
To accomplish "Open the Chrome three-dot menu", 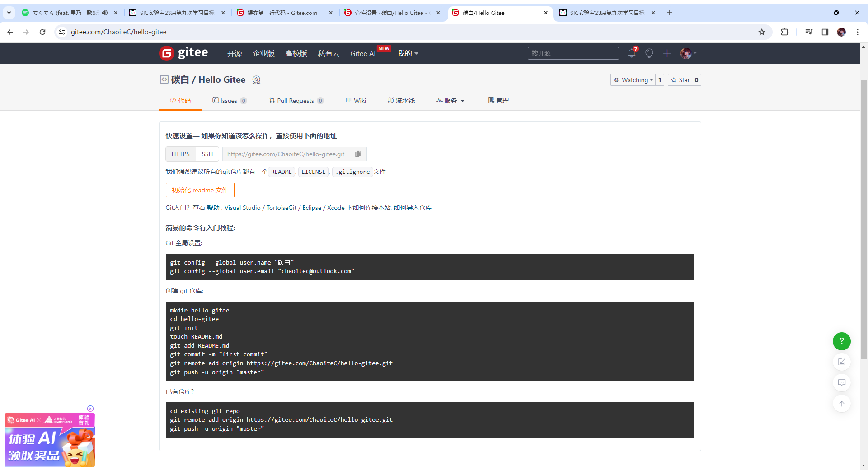I will (858, 32).
